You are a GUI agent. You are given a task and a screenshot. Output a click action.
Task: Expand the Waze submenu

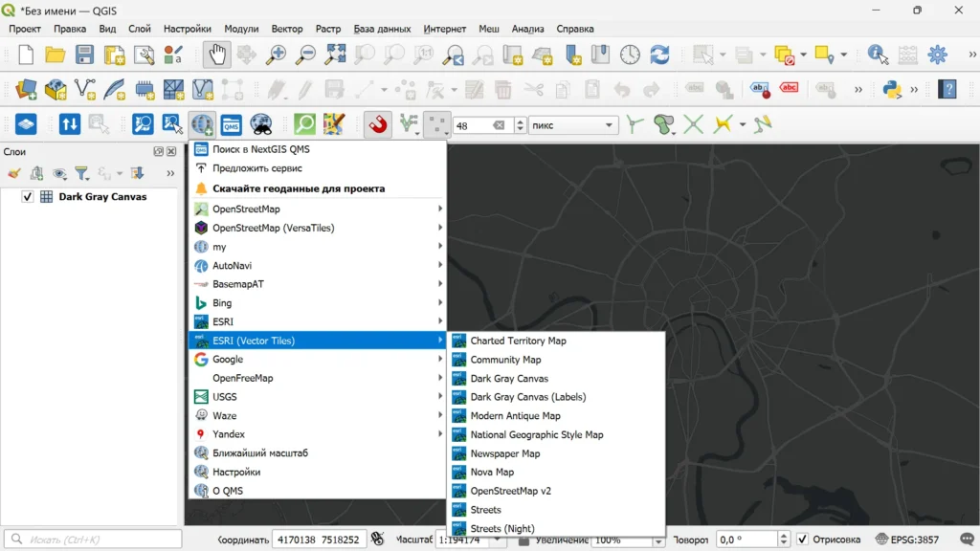(x=318, y=415)
